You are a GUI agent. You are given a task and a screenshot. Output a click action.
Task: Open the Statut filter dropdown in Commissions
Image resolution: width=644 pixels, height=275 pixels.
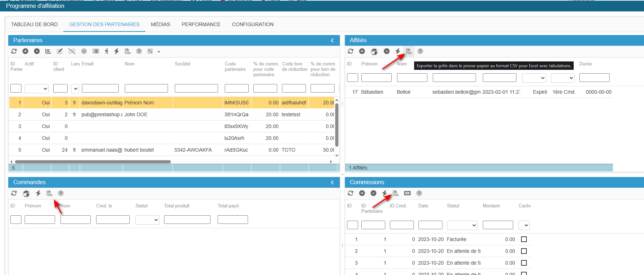462,225
